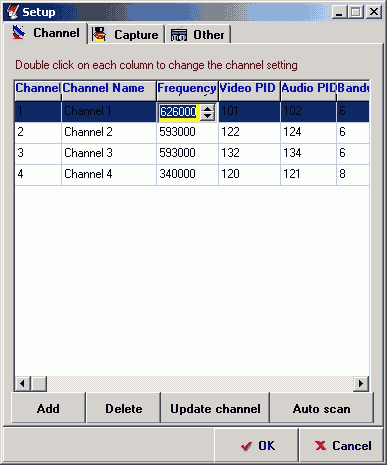Click audio PID value 124
387x465 pixels.
(308, 132)
